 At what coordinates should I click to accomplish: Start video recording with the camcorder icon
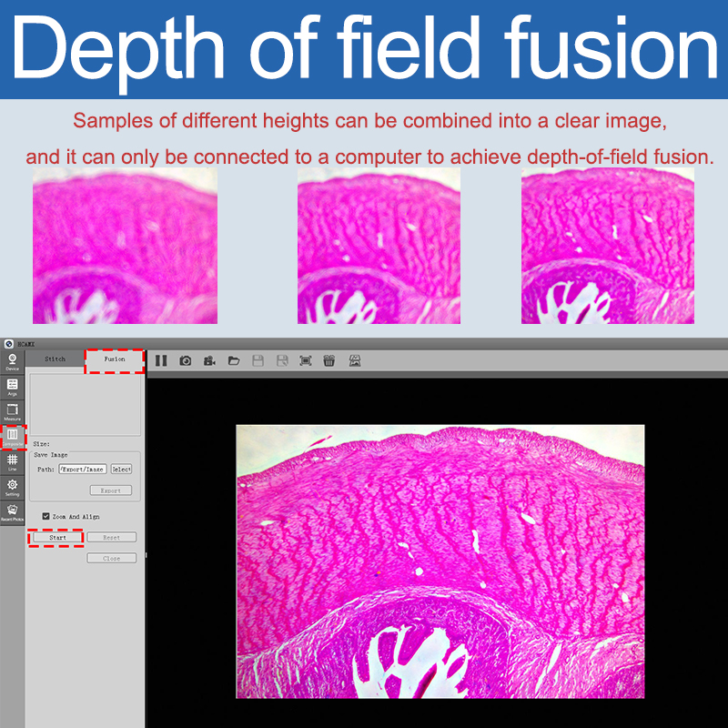tap(209, 360)
